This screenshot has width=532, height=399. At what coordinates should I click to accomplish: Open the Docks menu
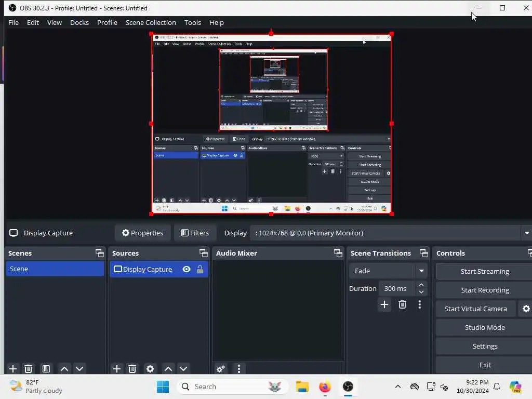coord(79,22)
